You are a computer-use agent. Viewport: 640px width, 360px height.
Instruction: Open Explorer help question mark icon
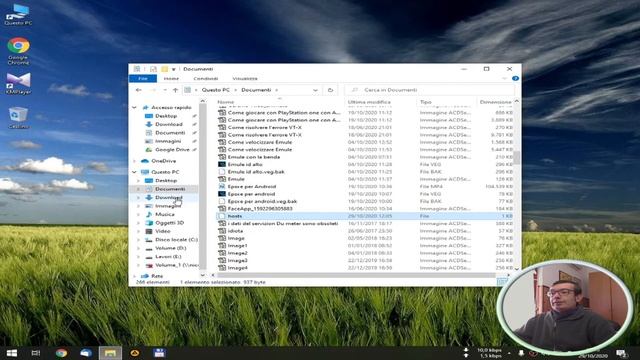516,78
